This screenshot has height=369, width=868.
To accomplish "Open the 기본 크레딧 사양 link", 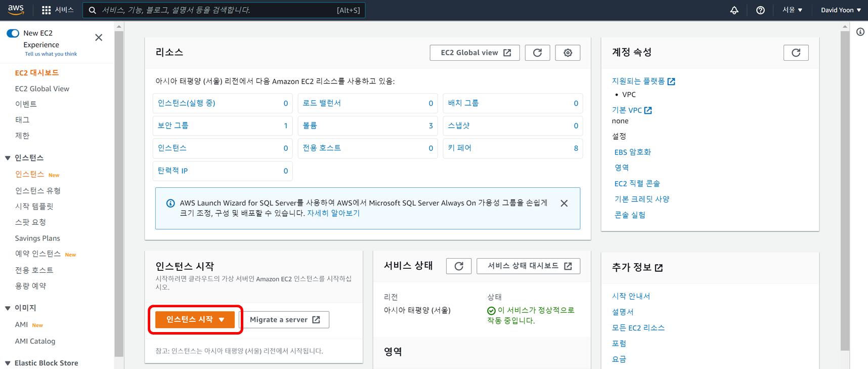I will tap(641, 199).
